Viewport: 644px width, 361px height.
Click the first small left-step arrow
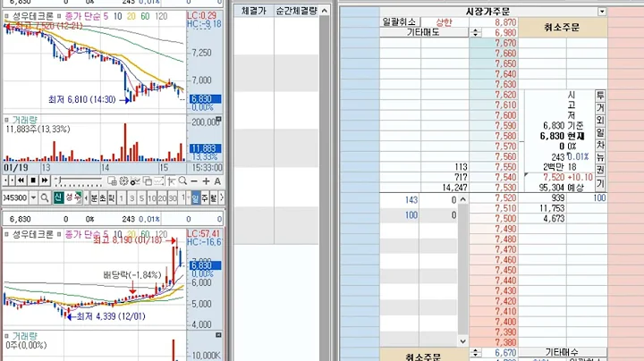tap(5, 180)
